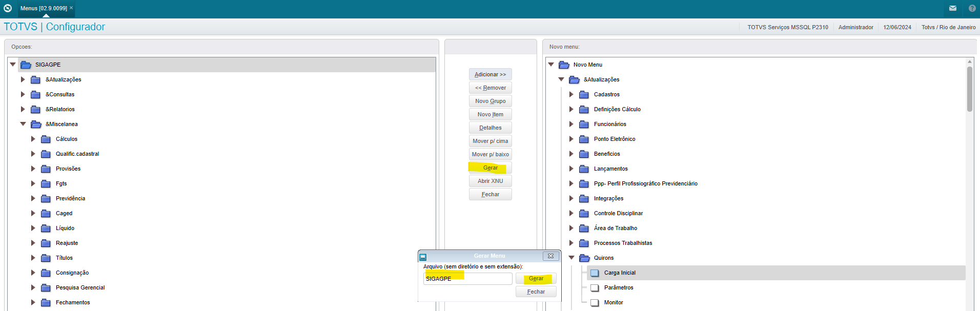Click the Novo Item button
Screen dimensions: 980x311
pos(491,114)
